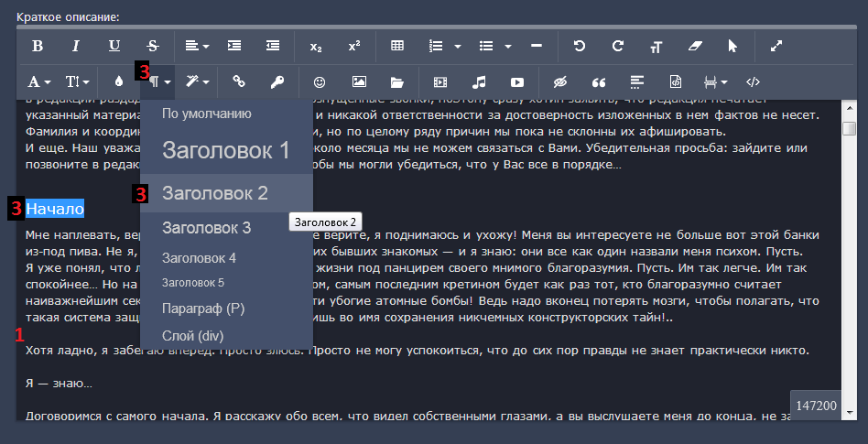
Task: Open numbered list style dropdown arrow
Action: click(457, 47)
